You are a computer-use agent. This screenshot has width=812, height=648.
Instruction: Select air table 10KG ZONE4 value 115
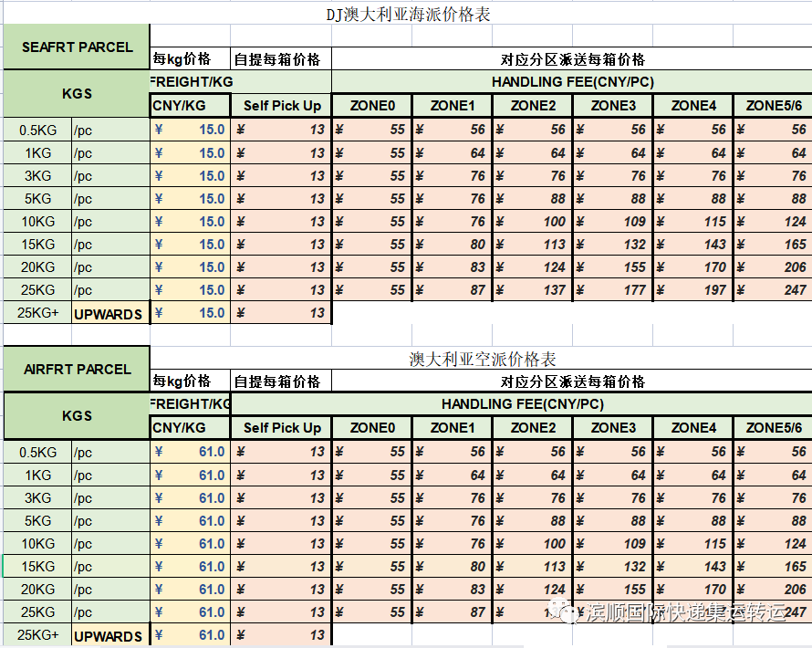click(692, 543)
